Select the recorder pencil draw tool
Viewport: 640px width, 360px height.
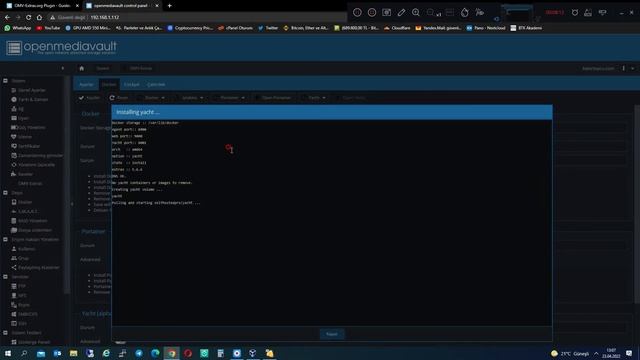click(x=401, y=13)
